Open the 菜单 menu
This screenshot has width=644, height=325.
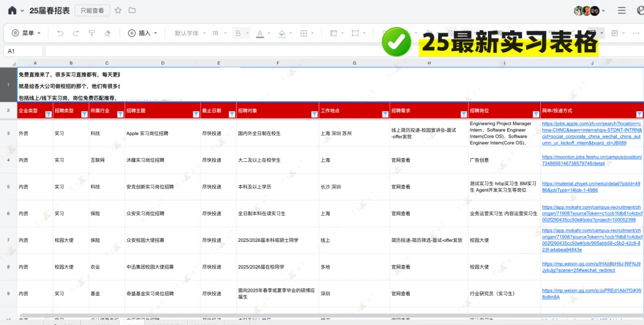[x=25, y=33]
